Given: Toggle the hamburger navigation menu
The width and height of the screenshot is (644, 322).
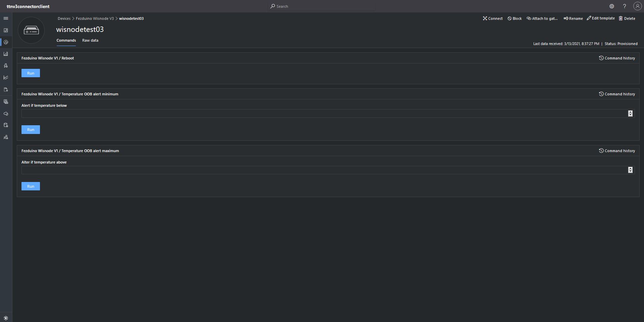Looking at the screenshot, I should tap(6, 18).
